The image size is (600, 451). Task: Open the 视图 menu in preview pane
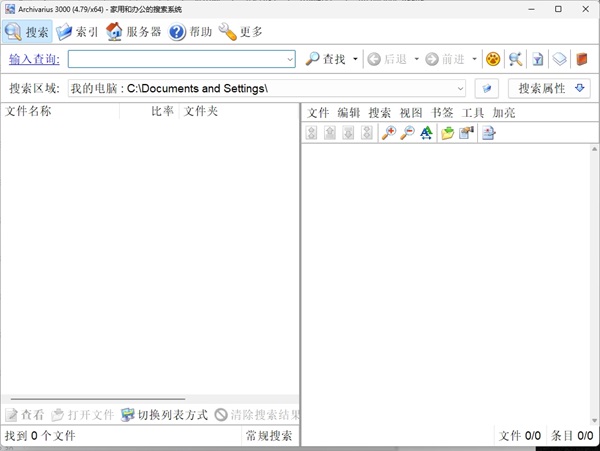click(411, 113)
